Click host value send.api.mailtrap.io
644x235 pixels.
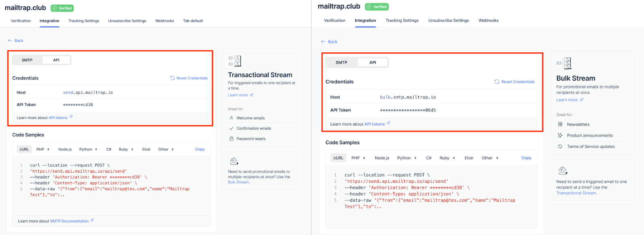click(88, 93)
